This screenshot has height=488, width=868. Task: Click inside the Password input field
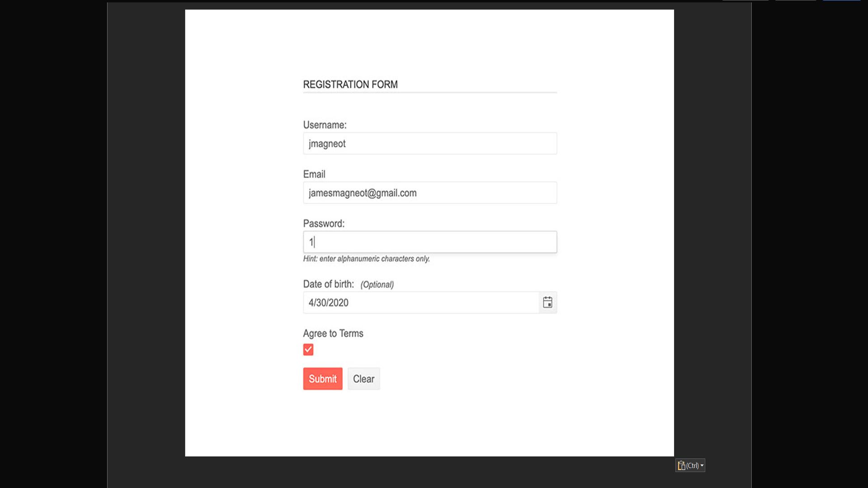coord(429,241)
